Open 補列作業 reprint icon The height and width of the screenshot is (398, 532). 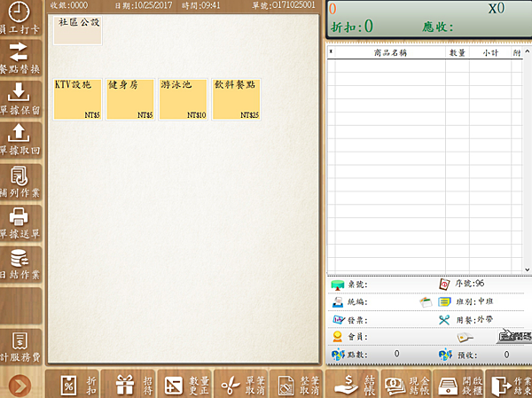point(19,176)
